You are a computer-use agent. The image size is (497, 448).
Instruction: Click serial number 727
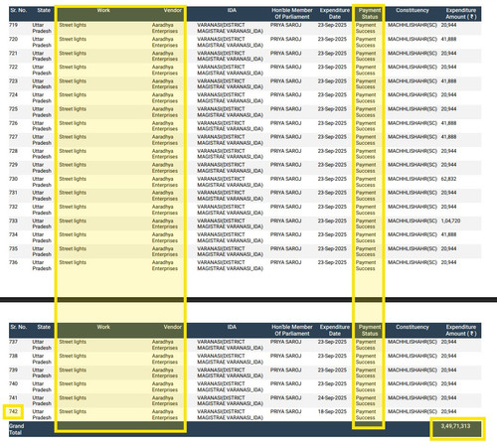pyautogui.click(x=14, y=137)
